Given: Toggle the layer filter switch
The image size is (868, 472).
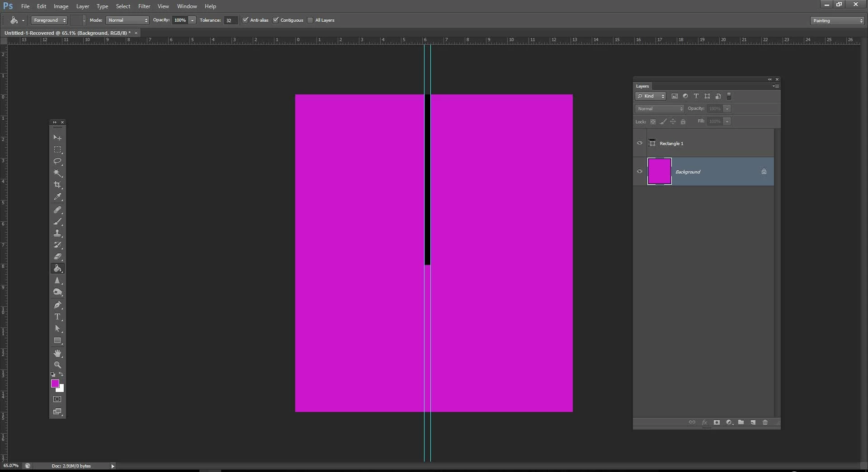Looking at the screenshot, I should (x=729, y=96).
